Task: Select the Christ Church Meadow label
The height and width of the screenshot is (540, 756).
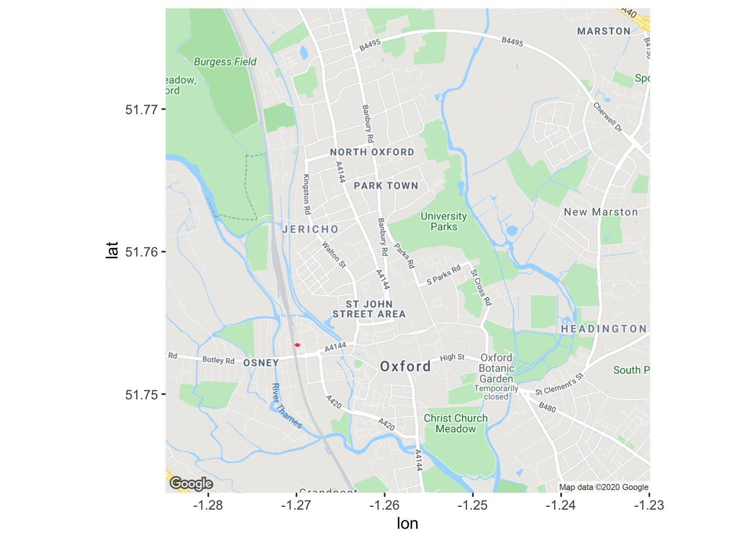Action: click(456, 424)
